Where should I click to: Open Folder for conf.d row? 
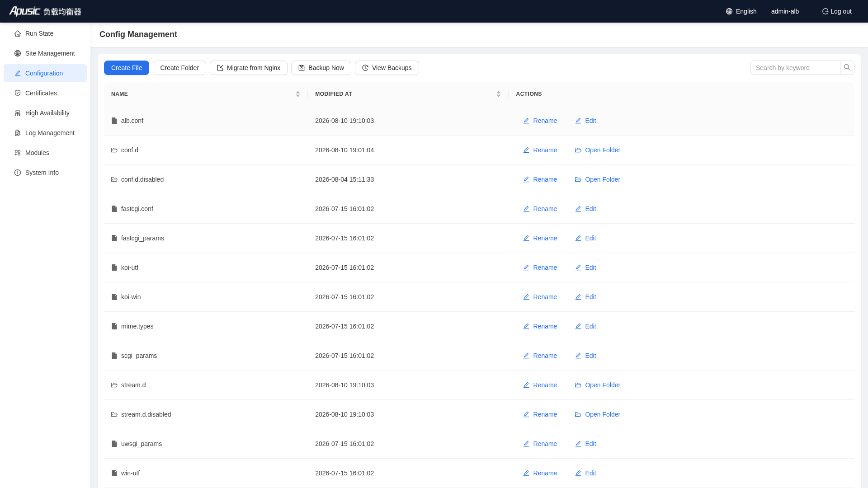click(x=598, y=150)
